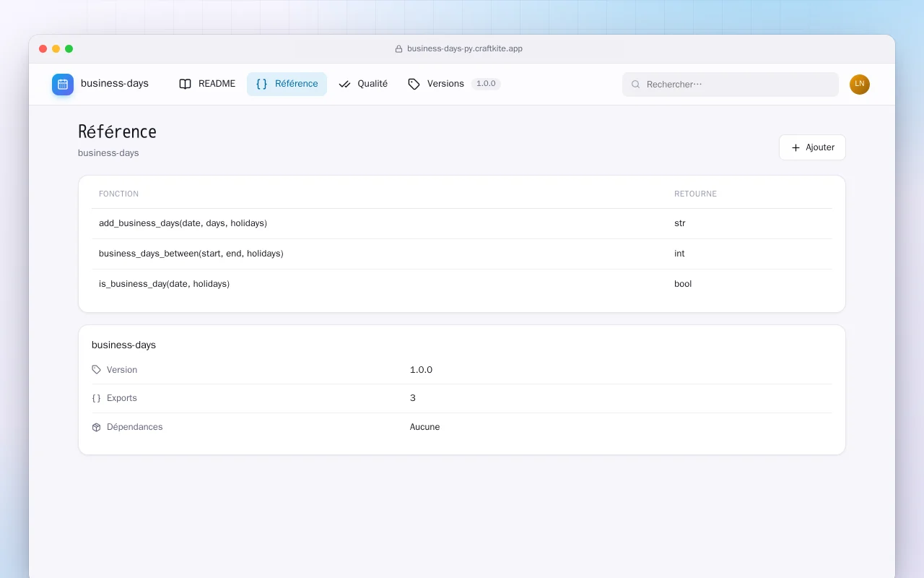Click the curly braces Référence icon
The image size is (924, 578).
pos(262,84)
